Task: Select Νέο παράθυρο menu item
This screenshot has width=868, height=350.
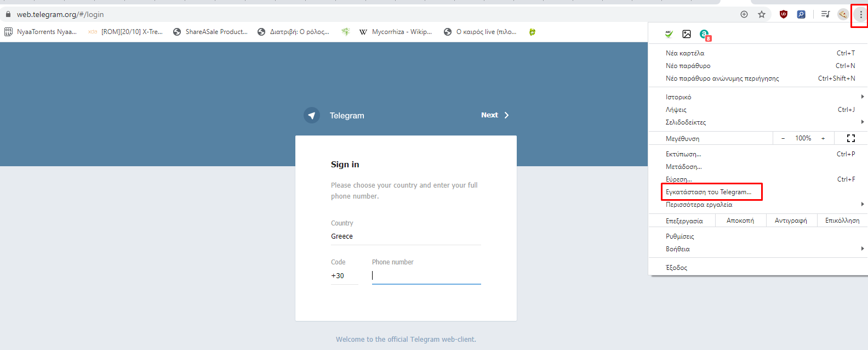Action: click(758, 66)
